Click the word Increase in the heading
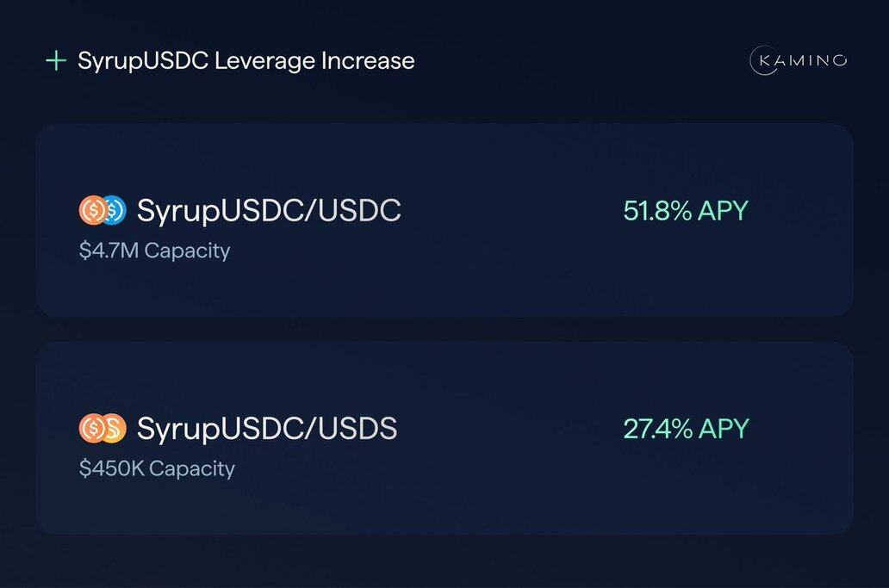 click(x=368, y=60)
